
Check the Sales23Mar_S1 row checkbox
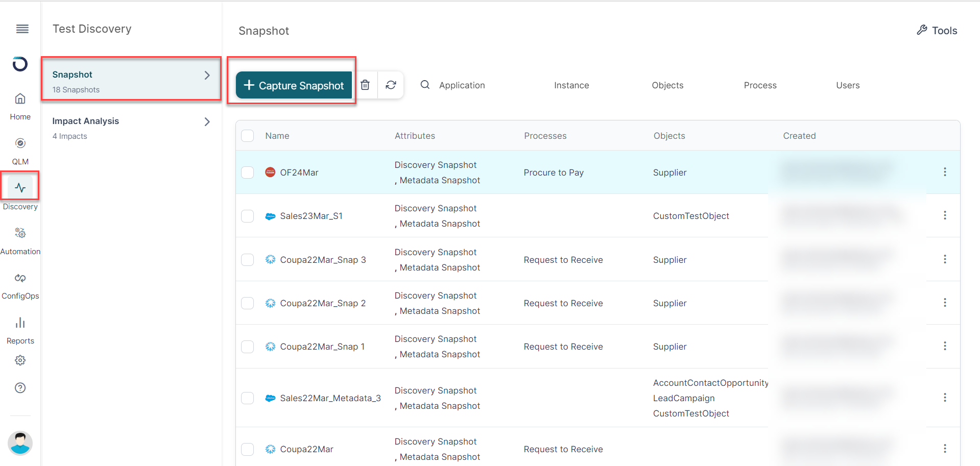pyautogui.click(x=248, y=216)
